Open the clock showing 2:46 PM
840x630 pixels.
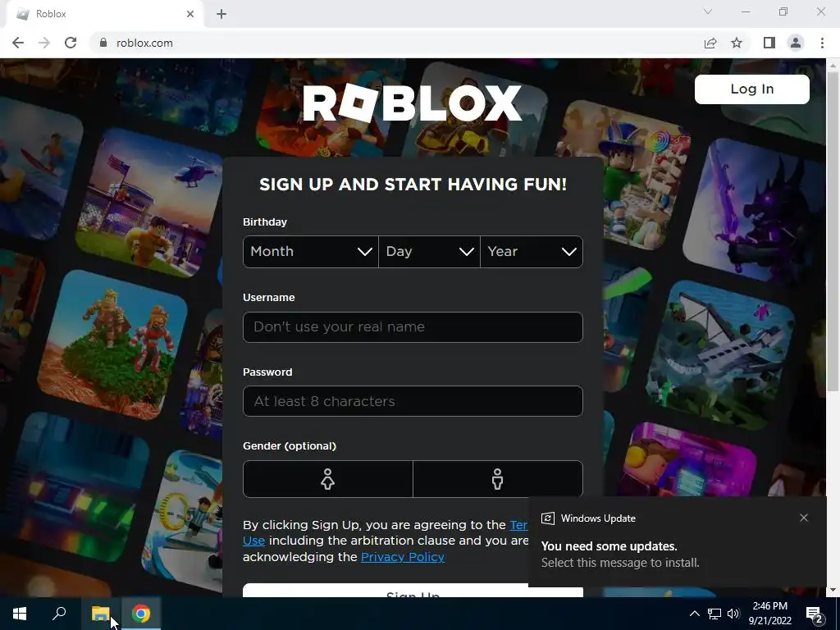coord(769,614)
